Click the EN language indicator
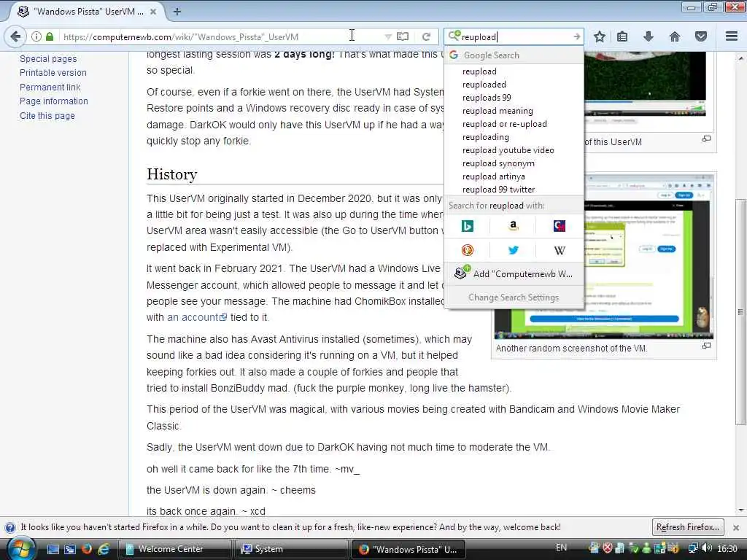 pos(561,548)
